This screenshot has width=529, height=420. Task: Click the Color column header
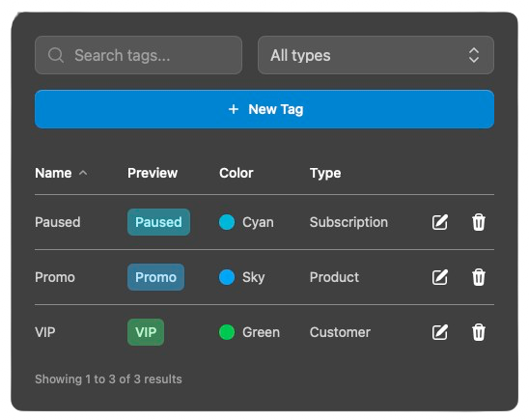point(237,173)
